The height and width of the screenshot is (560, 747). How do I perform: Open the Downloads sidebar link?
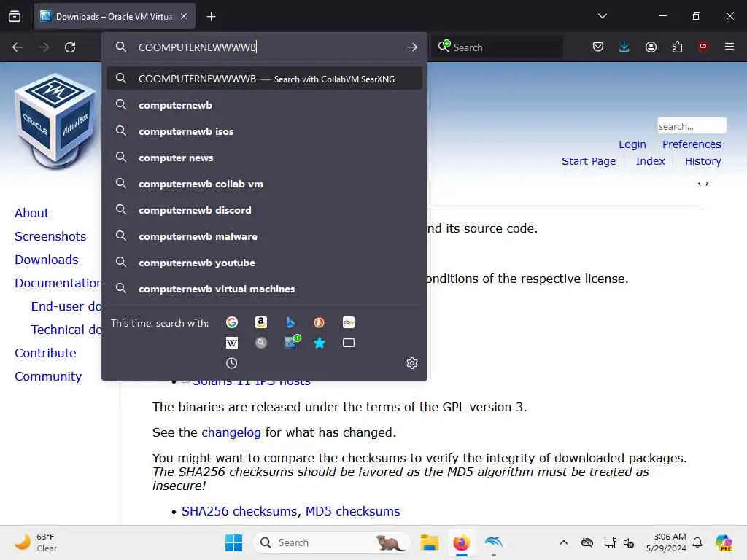click(x=46, y=260)
